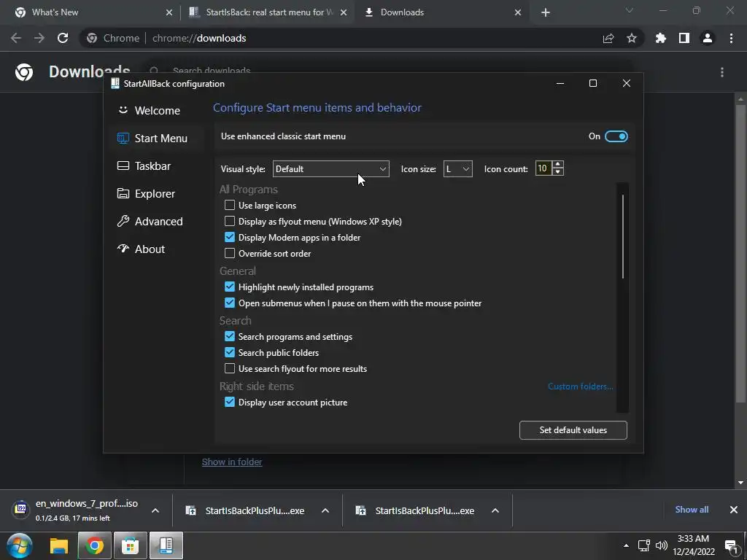Click the Icon count number field
747x560 pixels.
pos(543,168)
